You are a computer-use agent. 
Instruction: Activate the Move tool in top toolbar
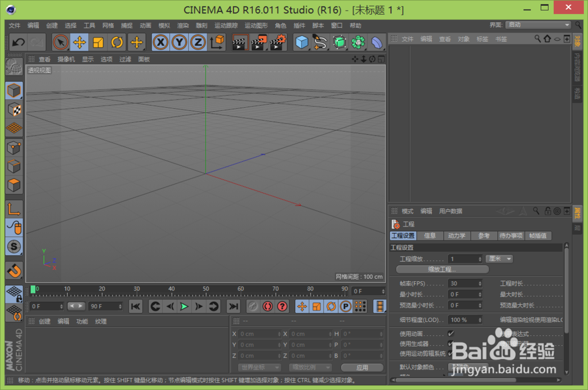79,42
